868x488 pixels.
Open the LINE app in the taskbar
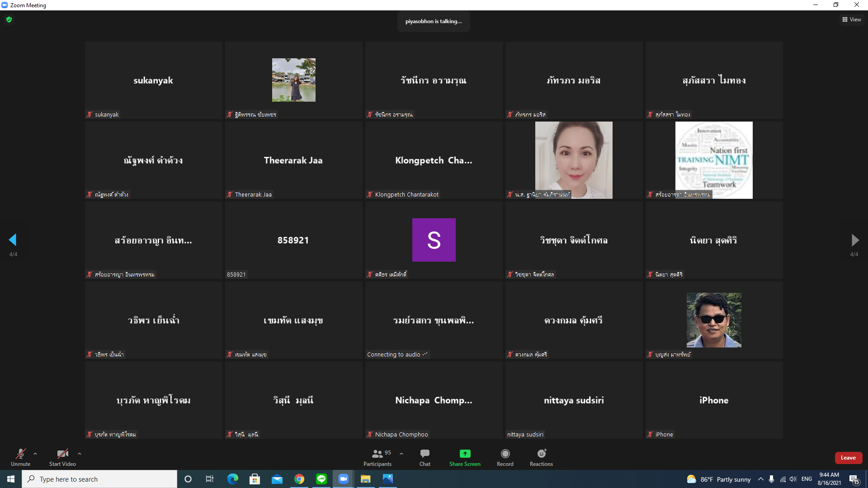pos(321,479)
